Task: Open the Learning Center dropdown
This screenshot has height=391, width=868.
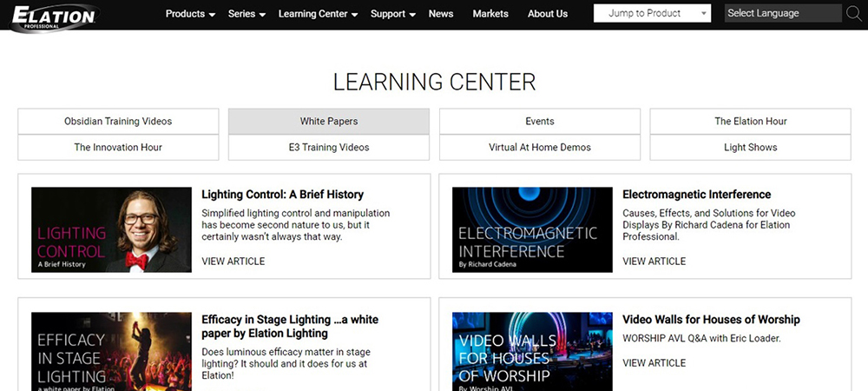Action: tap(319, 14)
